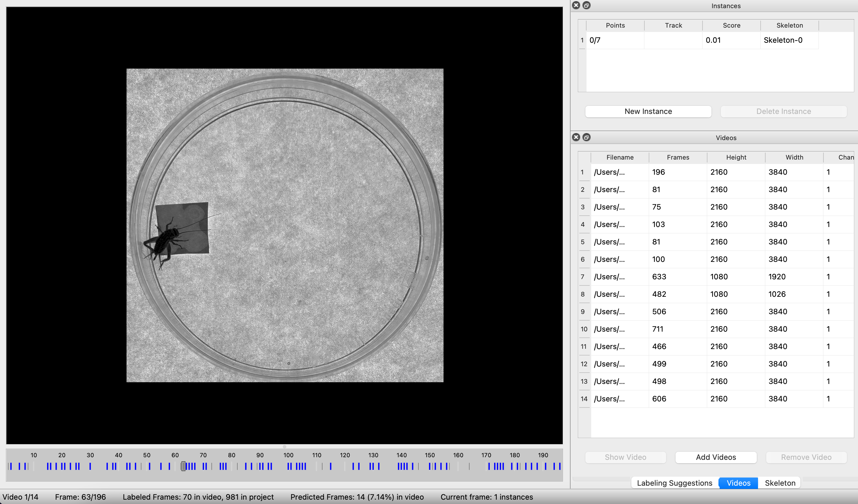Sort videos by Frames column header

[678, 157]
